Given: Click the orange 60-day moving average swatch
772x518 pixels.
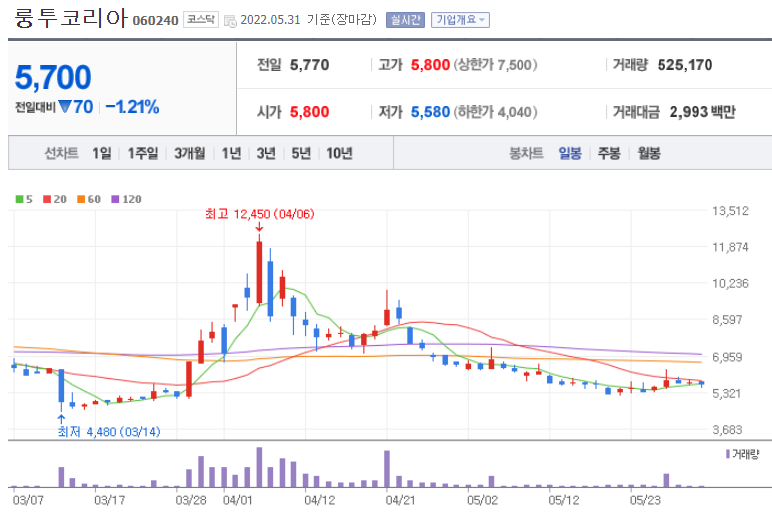Looking at the screenshot, I should pyautogui.click(x=81, y=199).
